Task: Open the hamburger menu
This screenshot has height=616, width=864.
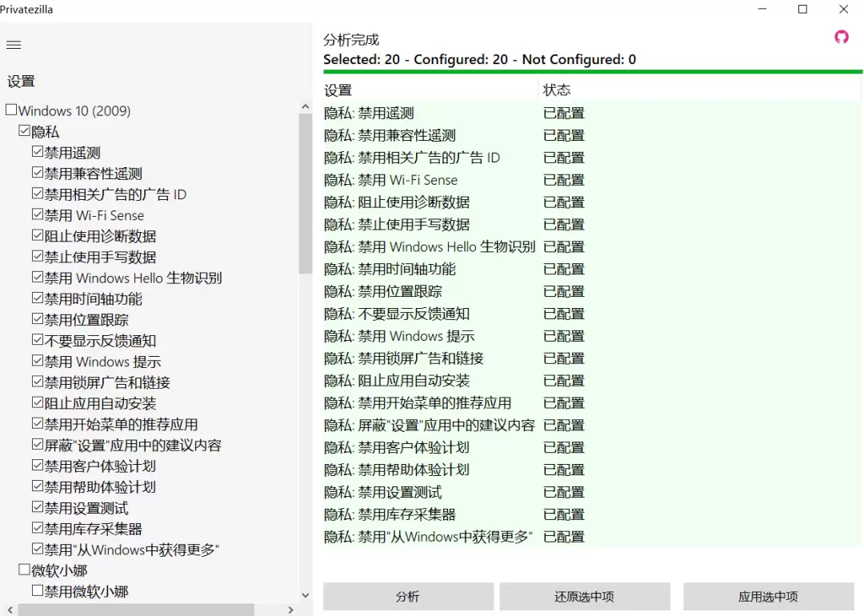Action: coord(14,45)
